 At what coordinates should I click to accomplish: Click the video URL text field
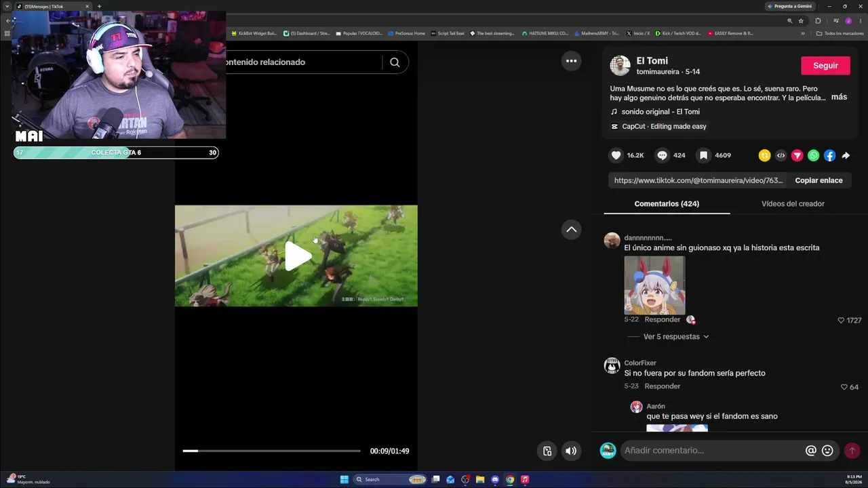point(698,180)
